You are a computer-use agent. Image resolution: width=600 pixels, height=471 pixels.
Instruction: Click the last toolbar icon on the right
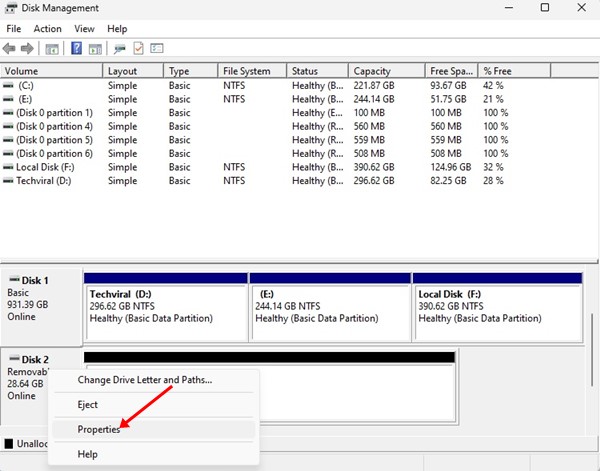[157, 48]
